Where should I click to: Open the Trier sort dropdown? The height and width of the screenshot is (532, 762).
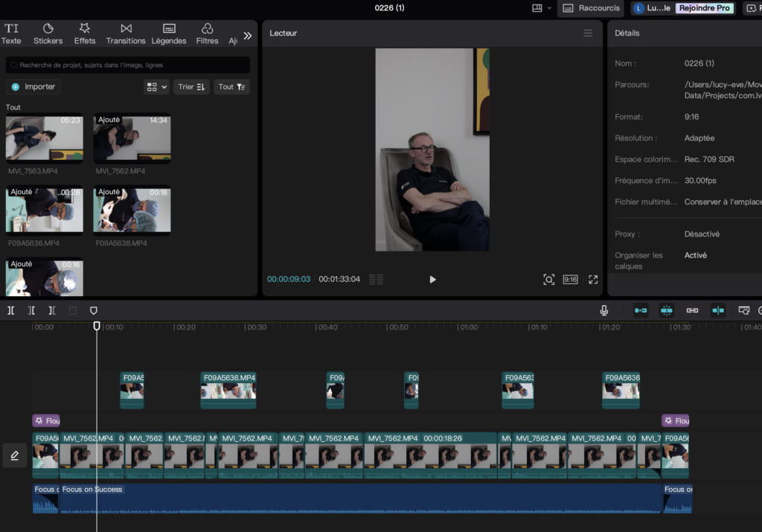pyautogui.click(x=191, y=87)
